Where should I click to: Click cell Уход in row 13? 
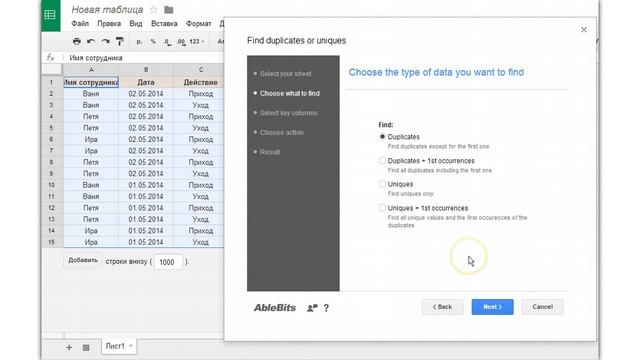point(199,220)
